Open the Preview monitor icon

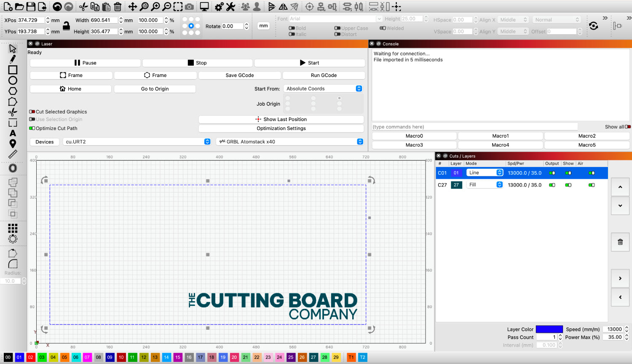pyautogui.click(x=204, y=7)
